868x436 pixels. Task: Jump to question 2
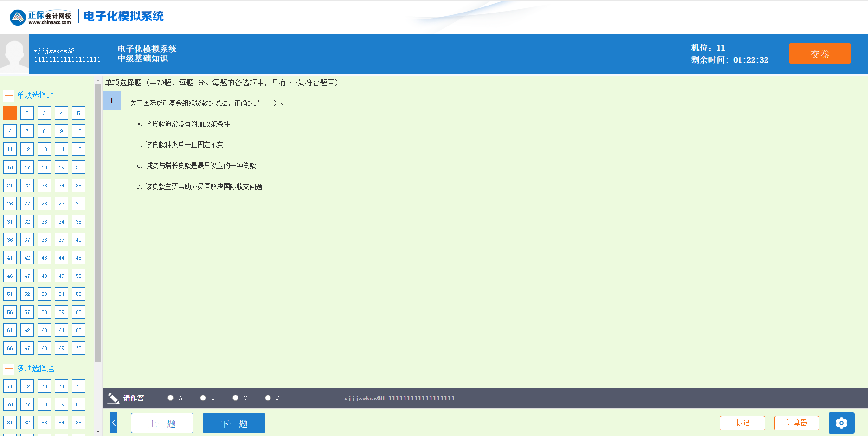[27, 113]
